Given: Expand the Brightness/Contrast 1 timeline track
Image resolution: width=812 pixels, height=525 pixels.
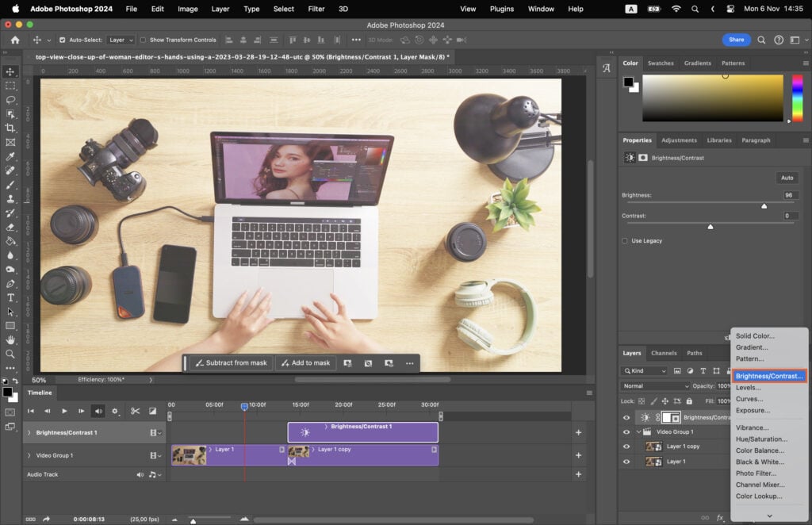Looking at the screenshot, I should (27, 432).
